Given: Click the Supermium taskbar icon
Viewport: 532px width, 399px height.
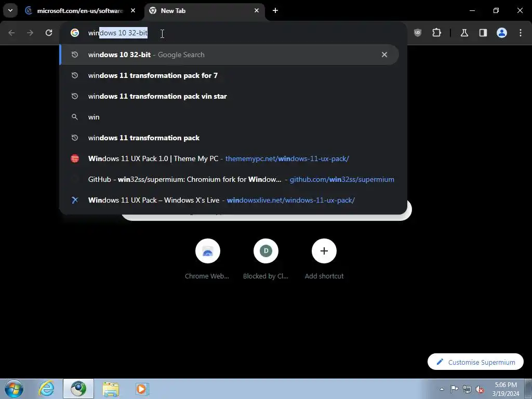Looking at the screenshot, I should pos(78,389).
